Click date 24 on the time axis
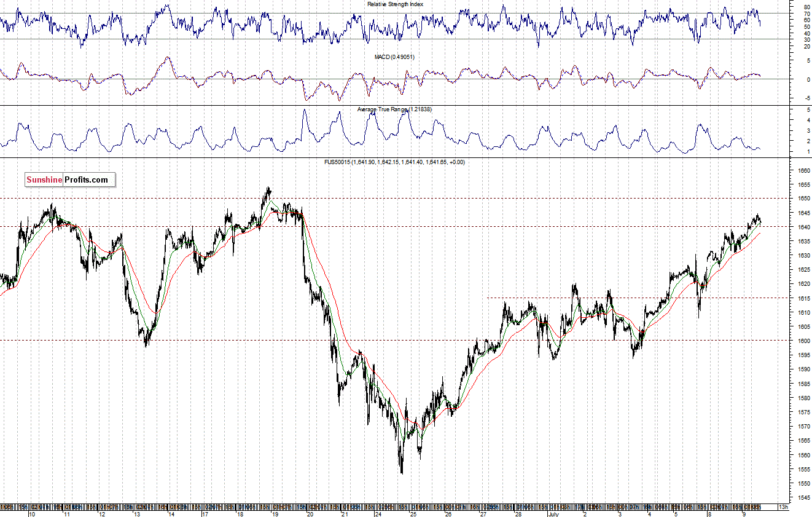This screenshot has height=517, width=812. (x=380, y=513)
